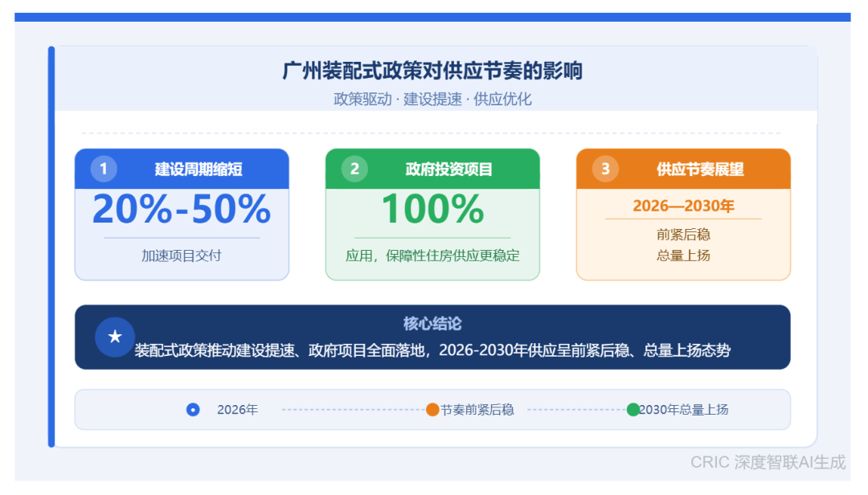Click the subtitle 政策驱动 · 建设提速 · 供应优化
This screenshot has height=495, width=868.
coord(432,100)
